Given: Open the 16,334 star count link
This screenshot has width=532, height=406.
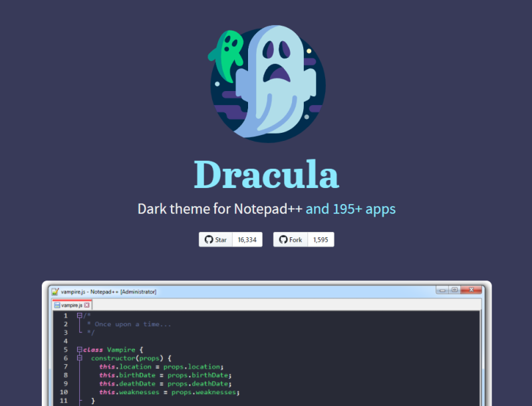Looking at the screenshot, I should point(247,240).
